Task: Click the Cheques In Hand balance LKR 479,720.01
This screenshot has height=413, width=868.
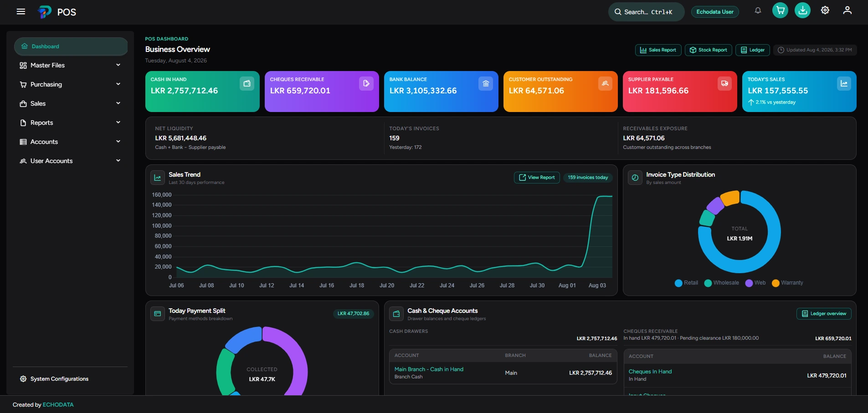Action: coord(827,376)
